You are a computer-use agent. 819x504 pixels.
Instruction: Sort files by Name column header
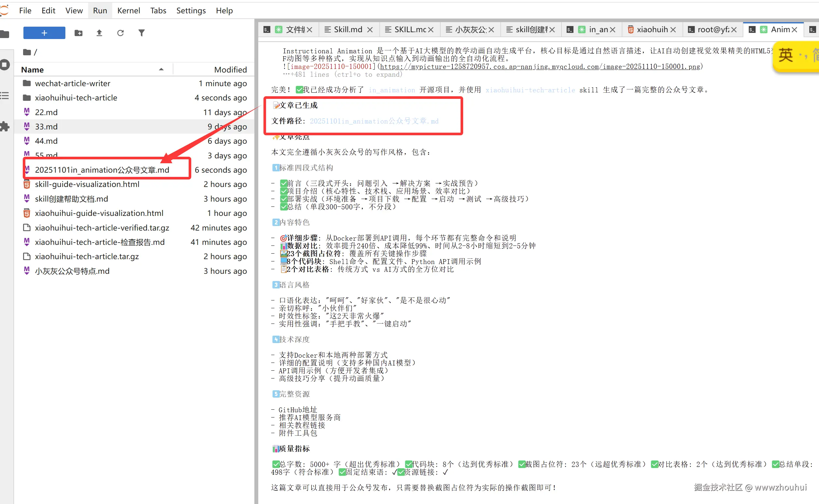point(33,70)
